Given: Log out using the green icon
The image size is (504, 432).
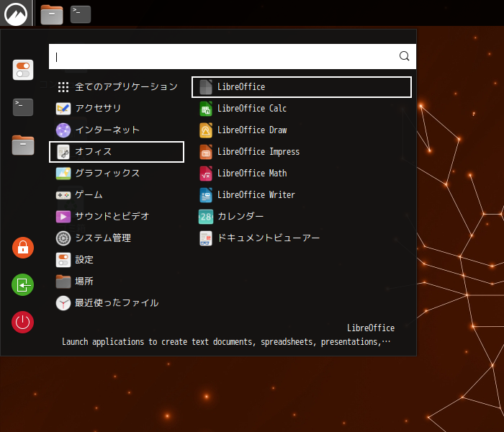Looking at the screenshot, I should coord(23,285).
